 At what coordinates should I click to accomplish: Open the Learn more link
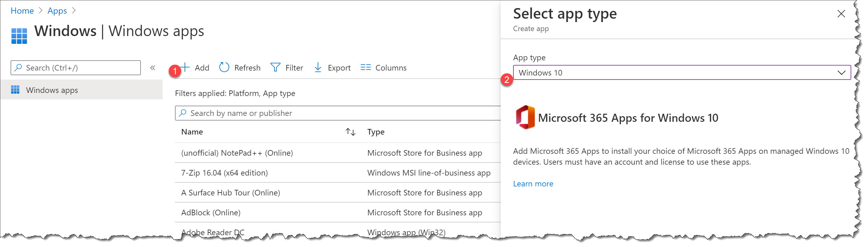[533, 184]
